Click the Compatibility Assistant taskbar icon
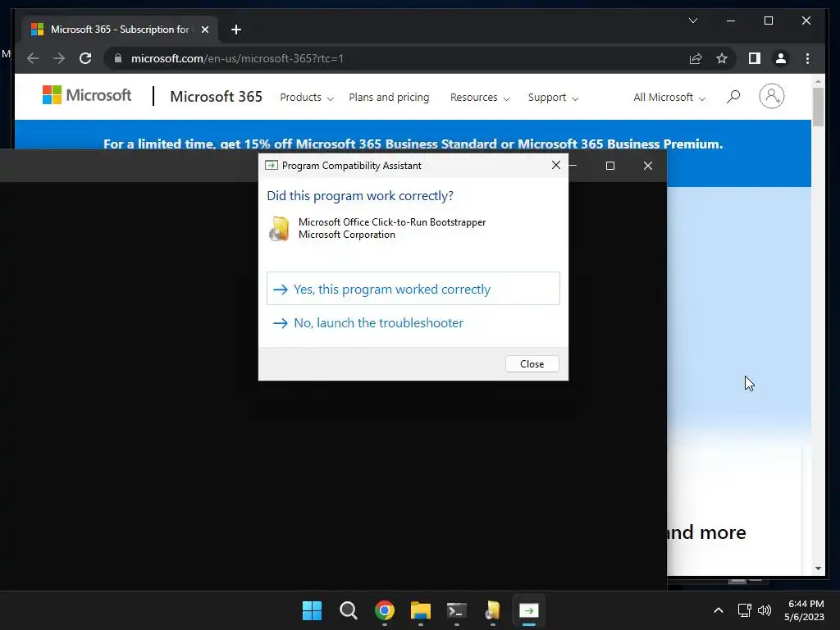The width and height of the screenshot is (840, 630). tap(529, 610)
